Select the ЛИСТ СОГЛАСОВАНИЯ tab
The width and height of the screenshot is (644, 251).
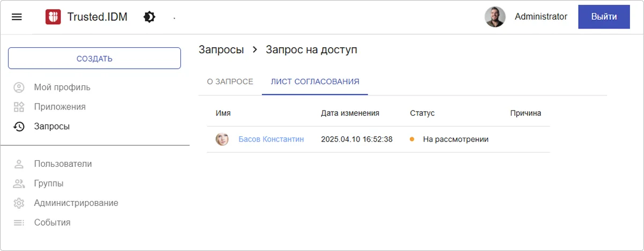[315, 82]
